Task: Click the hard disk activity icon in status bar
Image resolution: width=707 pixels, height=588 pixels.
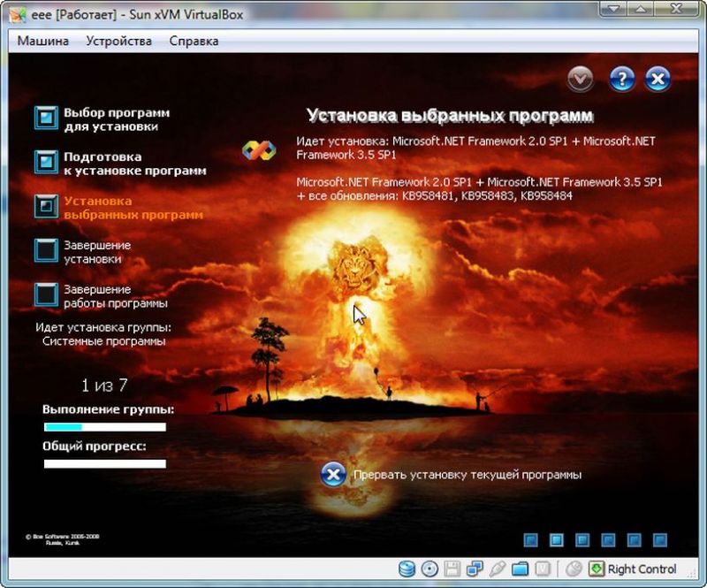Action: pyautogui.click(x=407, y=569)
